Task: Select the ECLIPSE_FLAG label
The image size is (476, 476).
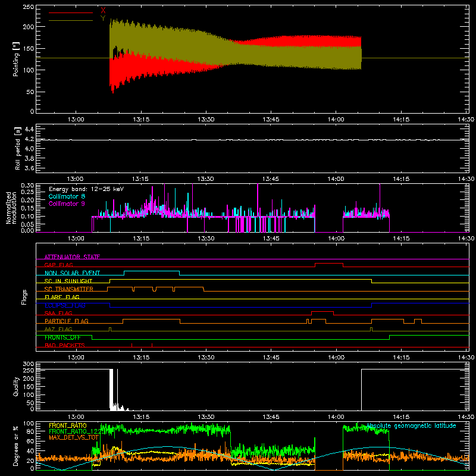Action: coord(65,305)
